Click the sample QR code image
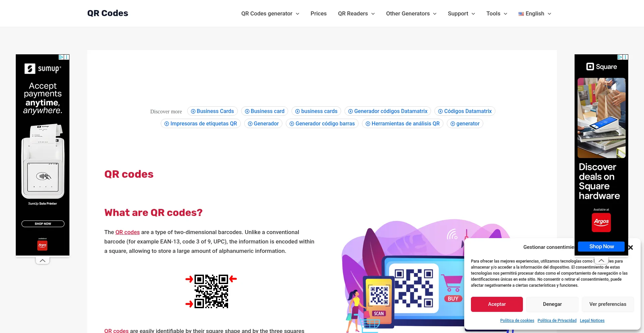 click(x=211, y=291)
